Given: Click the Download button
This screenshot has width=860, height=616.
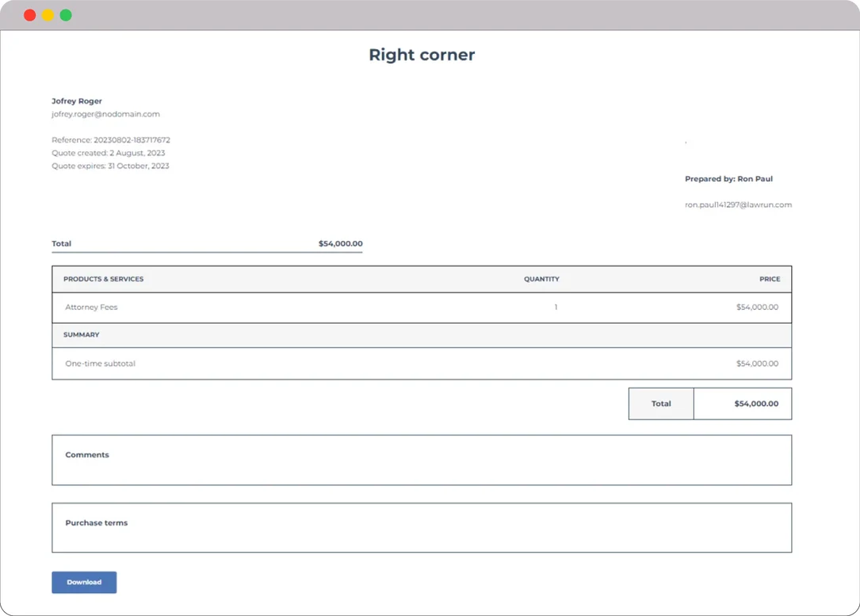Looking at the screenshot, I should 83,582.
